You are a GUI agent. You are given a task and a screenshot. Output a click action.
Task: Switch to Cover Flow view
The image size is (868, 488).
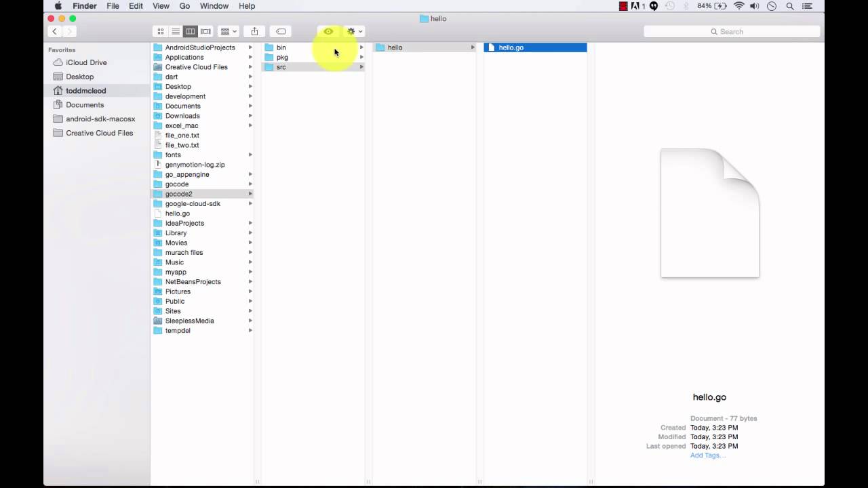(x=205, y=31)
